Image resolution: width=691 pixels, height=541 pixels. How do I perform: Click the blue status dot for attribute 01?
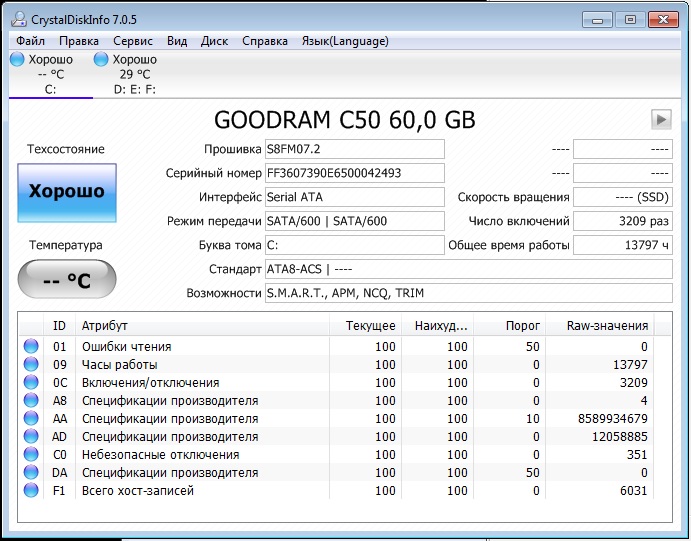tap(31, 346)
